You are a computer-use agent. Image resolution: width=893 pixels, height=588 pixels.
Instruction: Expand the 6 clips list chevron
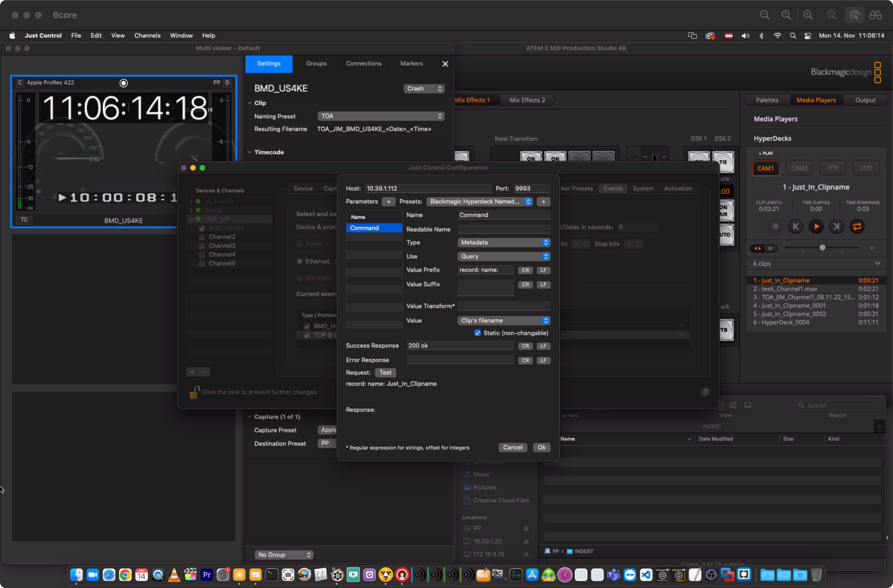click(878, 263)
